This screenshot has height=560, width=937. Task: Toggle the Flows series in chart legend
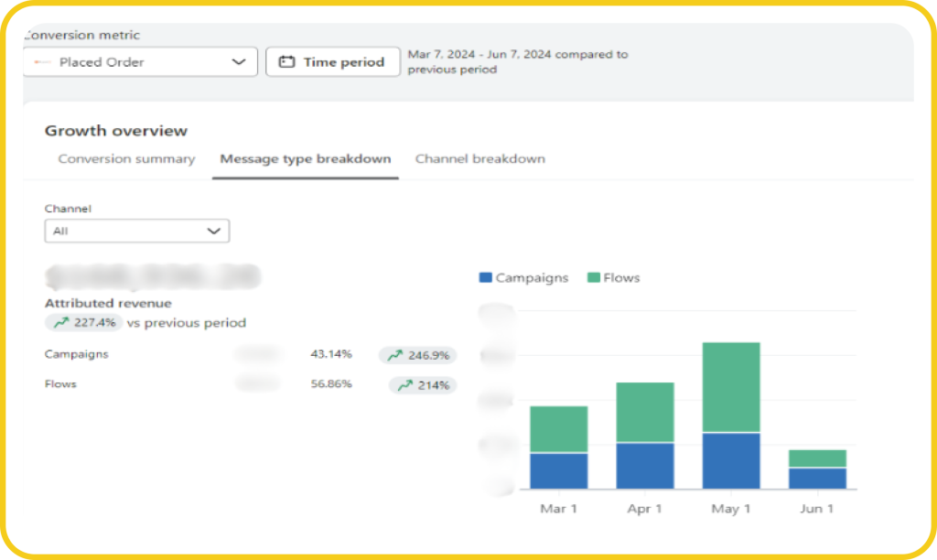coord(613,277)
